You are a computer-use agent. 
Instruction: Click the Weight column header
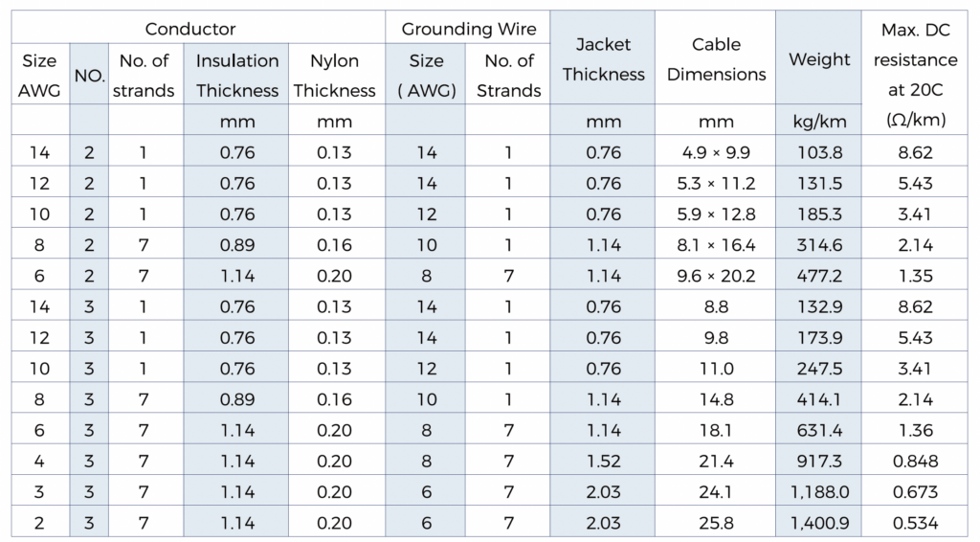click(x=819, y=59)
